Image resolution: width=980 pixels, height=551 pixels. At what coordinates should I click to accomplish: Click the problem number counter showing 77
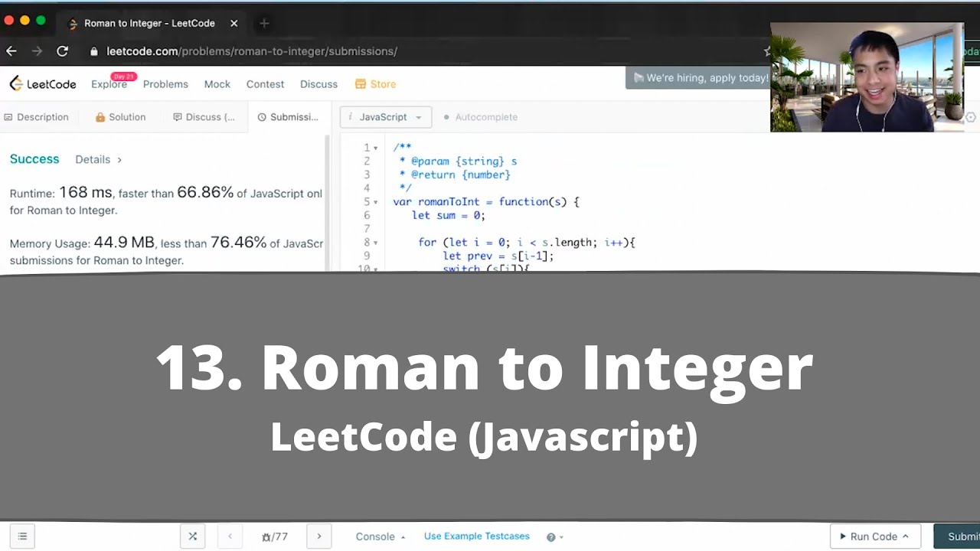point(275,537)
